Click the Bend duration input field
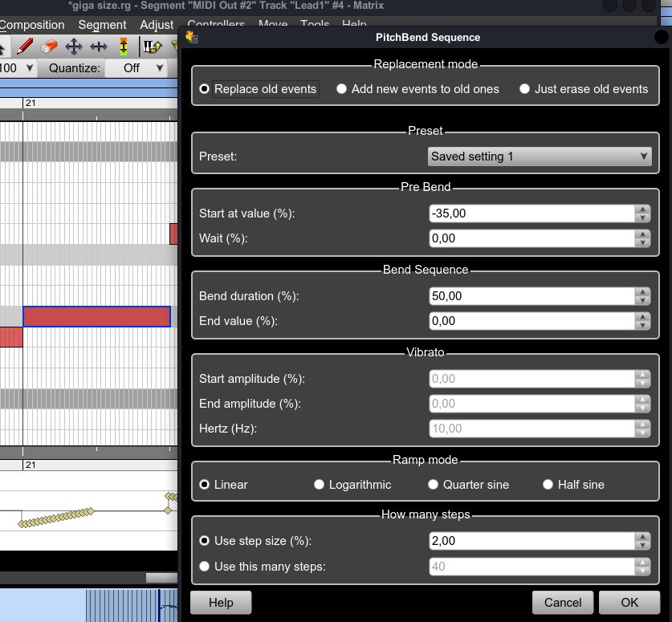672x622 pixels. point(531,296)
